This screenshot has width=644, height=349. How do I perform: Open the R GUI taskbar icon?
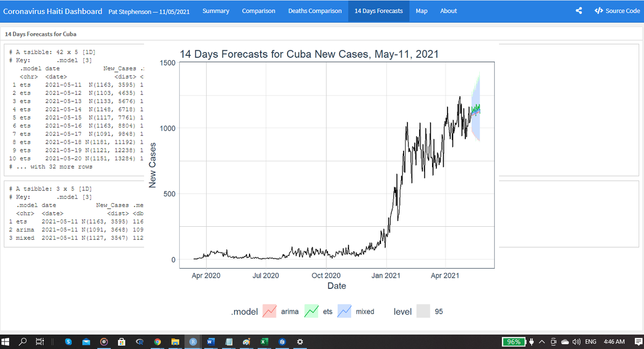click(x=140, y=341)
